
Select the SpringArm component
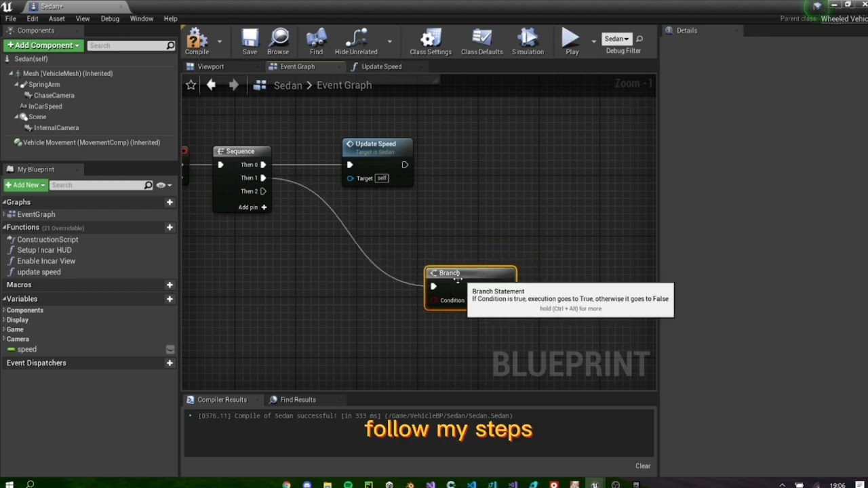[x=44, y=85]
